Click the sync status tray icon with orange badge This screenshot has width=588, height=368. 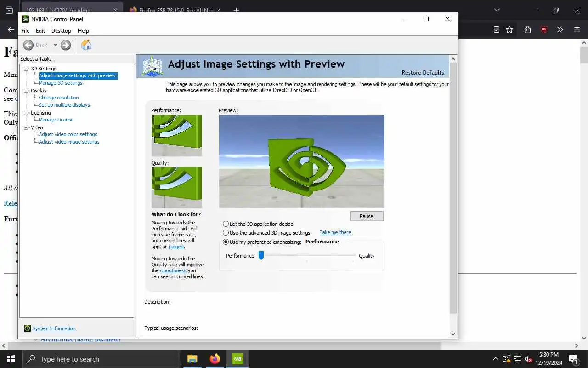click(507, 359)
